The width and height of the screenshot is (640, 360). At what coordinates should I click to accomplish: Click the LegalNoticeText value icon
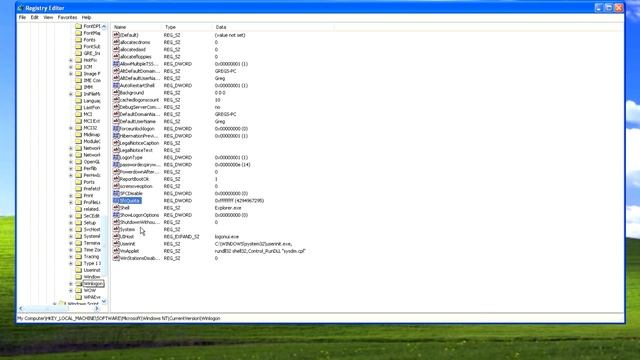click(x=116, y=150)
